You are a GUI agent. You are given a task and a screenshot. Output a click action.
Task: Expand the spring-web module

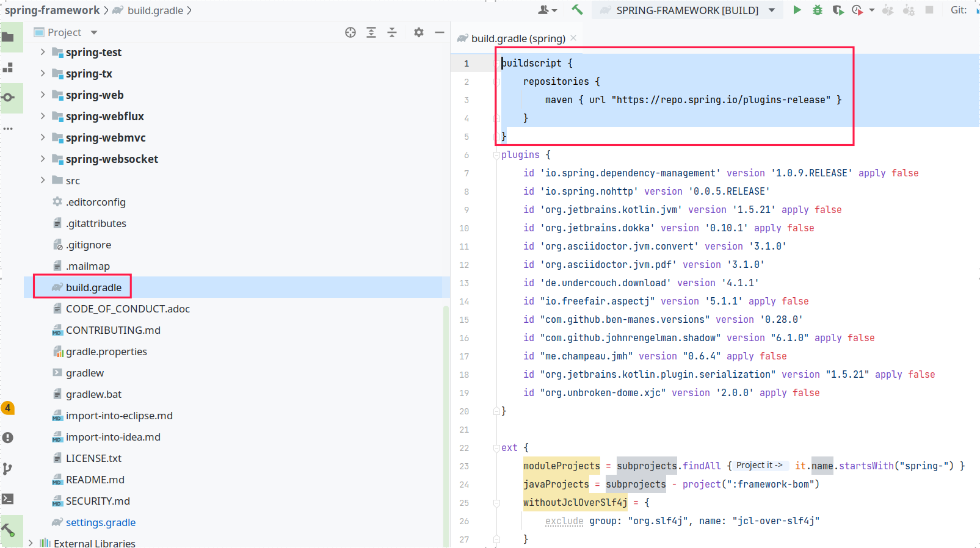point(43,95)
